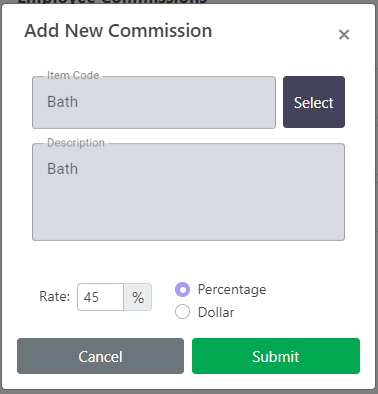Click the X icon at dialog top
This screenshot has width=378, height=394.
click(x=344, y=34)
